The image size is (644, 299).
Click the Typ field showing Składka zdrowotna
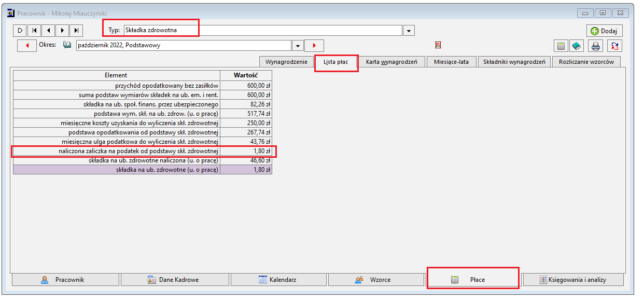[x=262, y=31]
